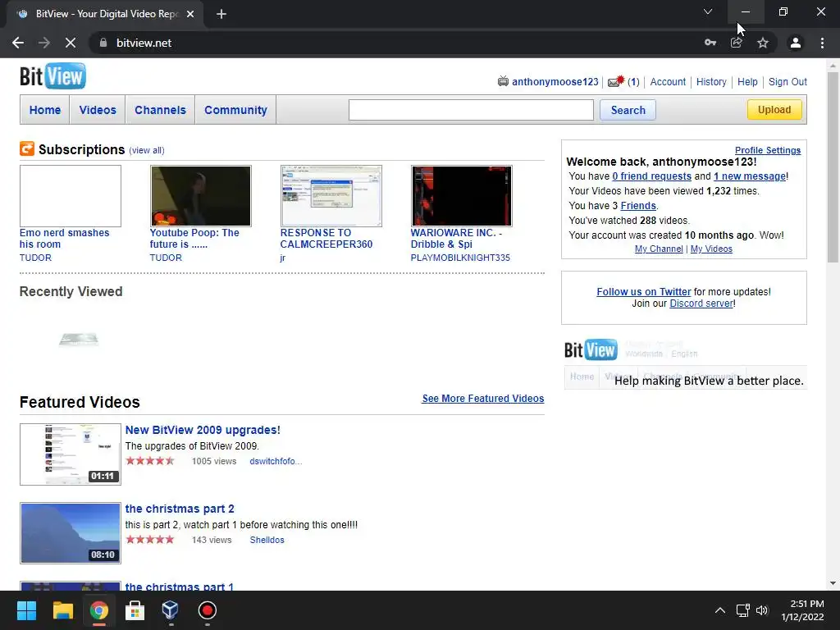Click the Chrome icon in the taskbar

98,610
